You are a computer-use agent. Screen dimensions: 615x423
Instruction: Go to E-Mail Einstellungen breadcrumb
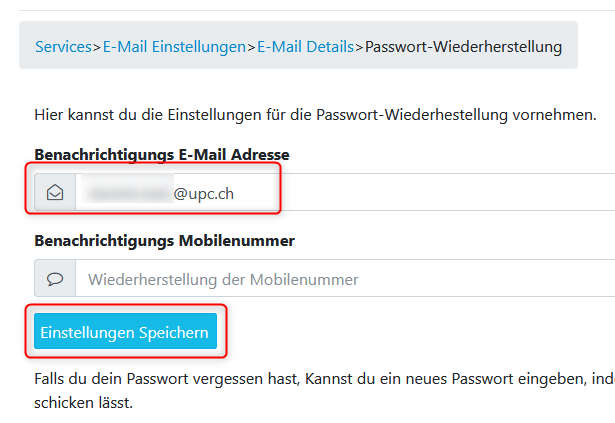(174, 46)
